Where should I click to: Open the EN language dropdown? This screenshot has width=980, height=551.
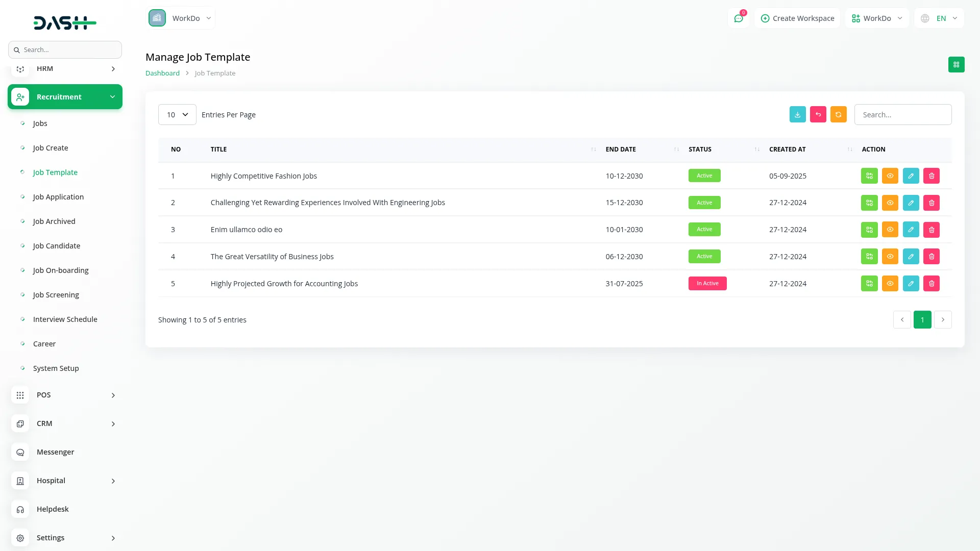click(x=939, y=18)
